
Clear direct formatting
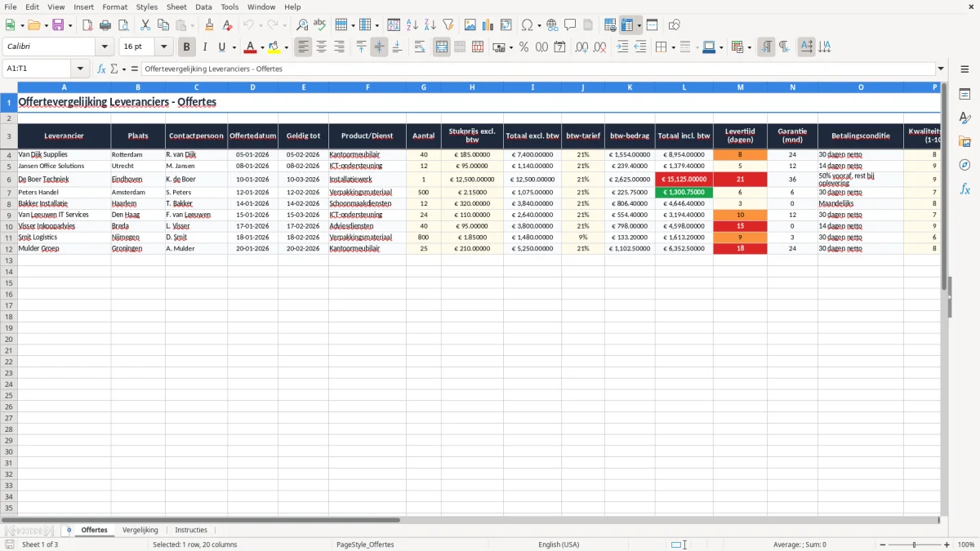point(228,25)
